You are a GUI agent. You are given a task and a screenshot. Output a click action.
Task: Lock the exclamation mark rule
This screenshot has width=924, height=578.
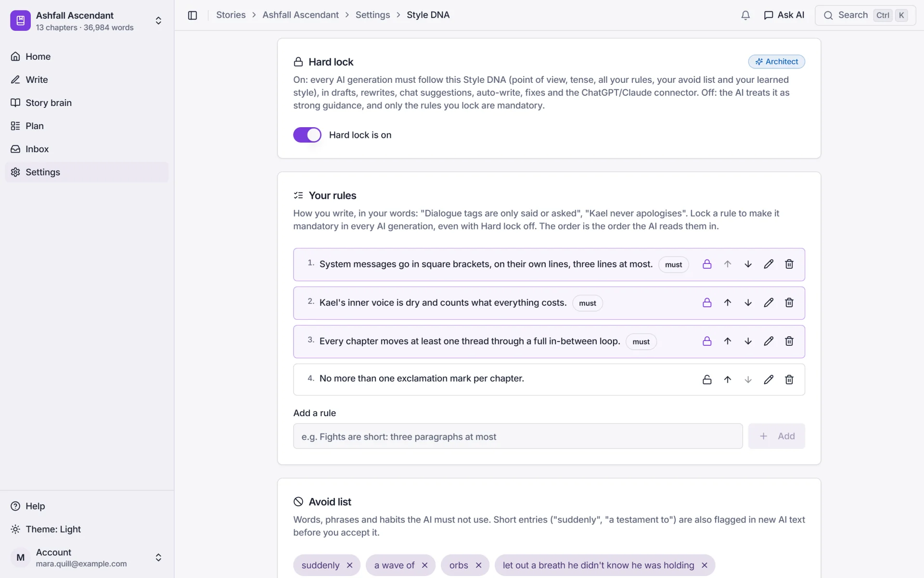pos(707,380)
